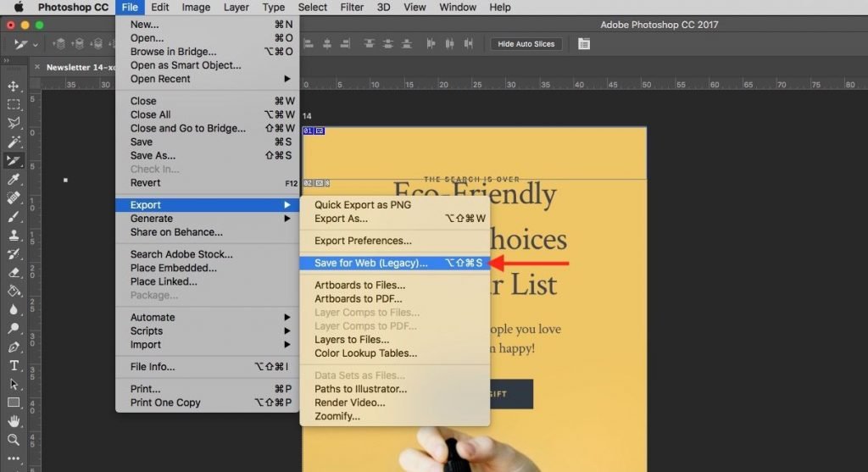Open the slice options icon beside Hide Auto Slices
The width and height of the screenshot is (868, 472).
[x=584, y=44]
